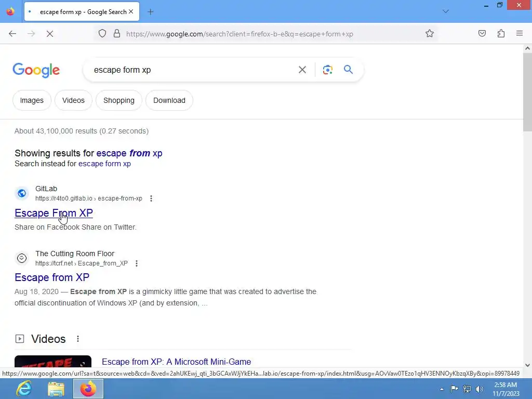This screenshot has width=532, height=399.
Task: Search by image with Google Lens
Action: pyautogui.click(x=327, y=70)
